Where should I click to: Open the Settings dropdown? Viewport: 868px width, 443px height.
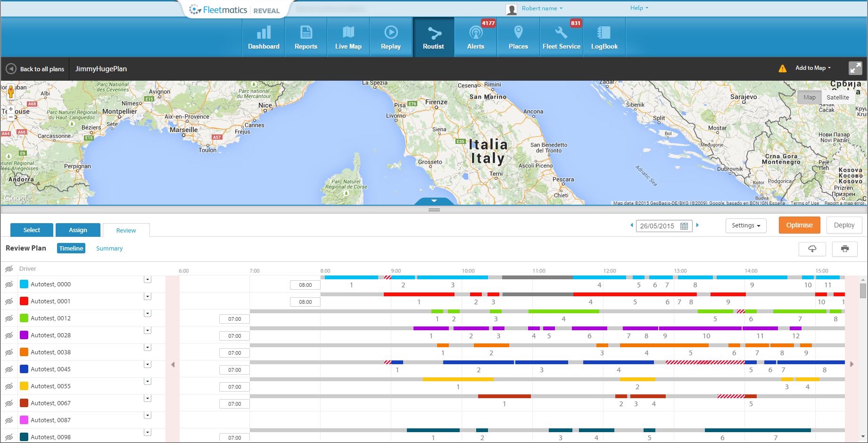tap(746, 226)
